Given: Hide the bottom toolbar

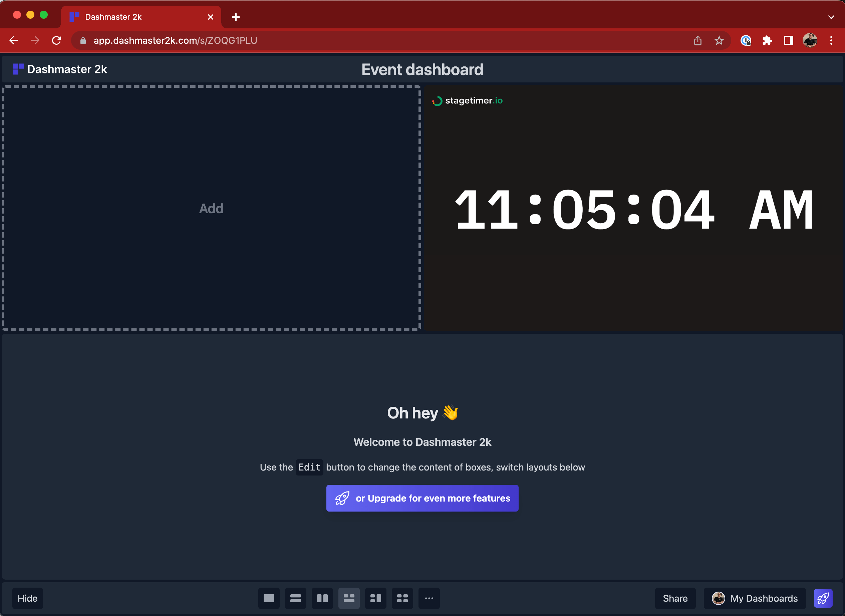Looking at the screenshot, I should 27,598.
